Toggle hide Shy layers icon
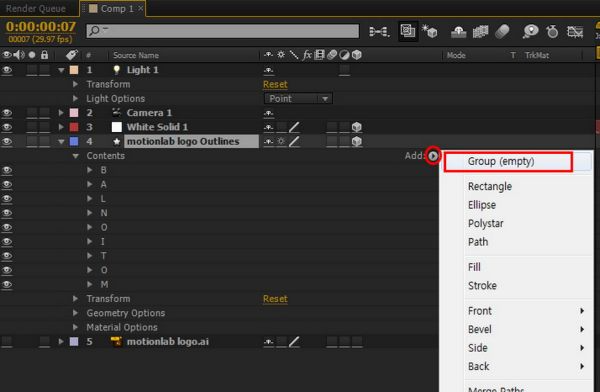The image size is (600, 392). [x=458, y=32]
